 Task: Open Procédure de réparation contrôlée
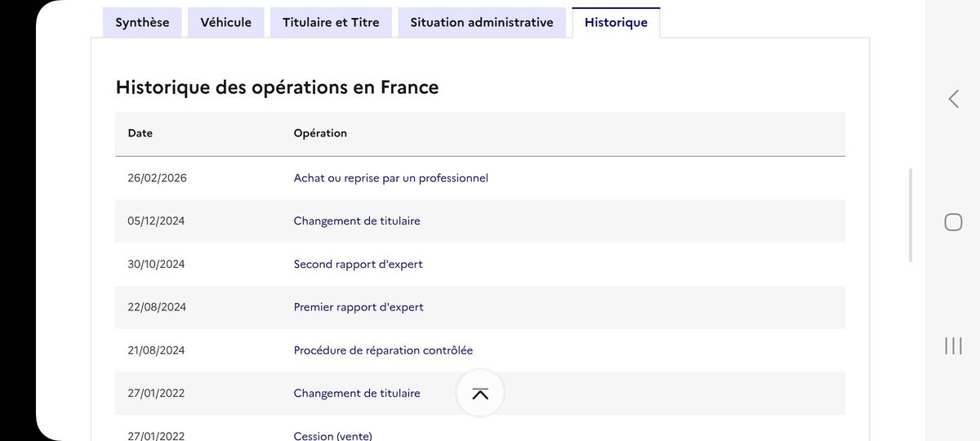383,351
